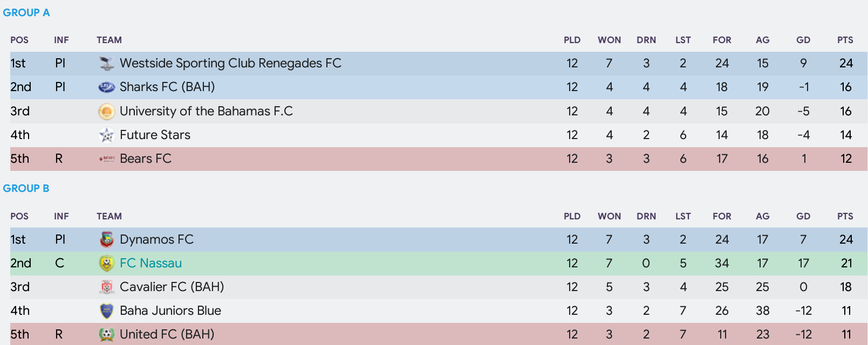The width and height of the screenshot is (868, 345).
Task: Click the Westside Sporting Club Renegades FC crest
Action: tap(107, 64)
